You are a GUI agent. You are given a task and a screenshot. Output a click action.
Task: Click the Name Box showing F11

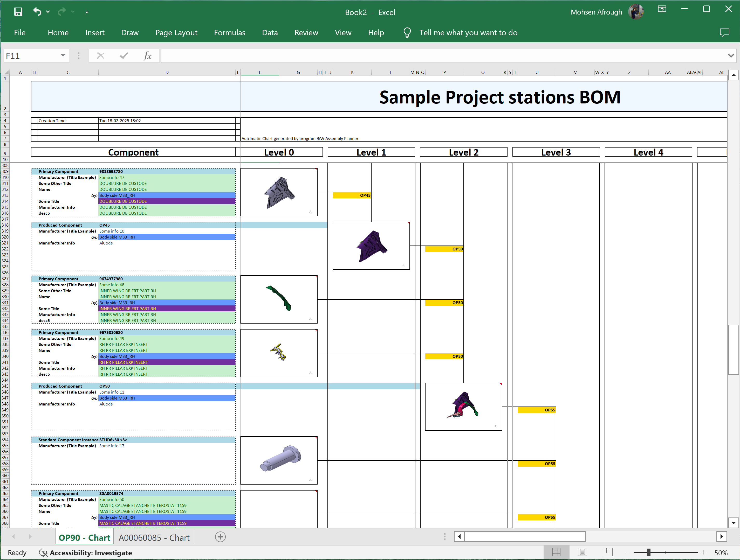[x=32, y=56]
